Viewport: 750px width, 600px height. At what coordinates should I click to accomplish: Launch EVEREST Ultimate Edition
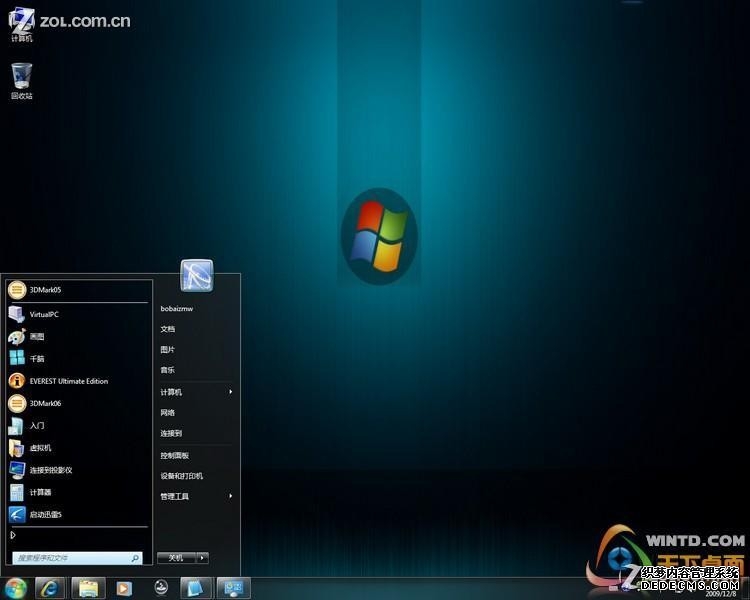(x=68, y=381)
